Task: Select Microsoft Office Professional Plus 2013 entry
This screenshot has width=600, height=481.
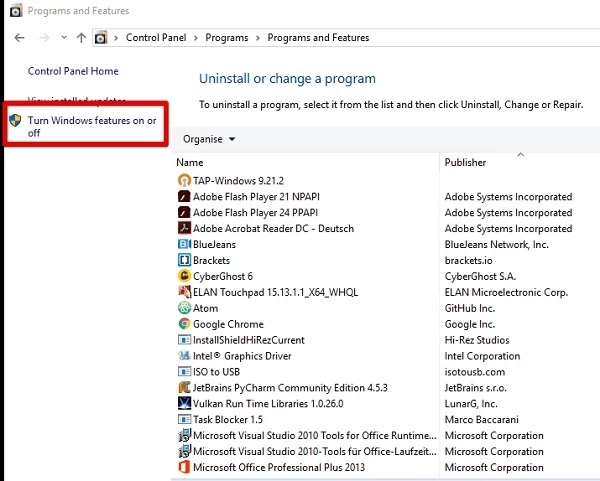Action: click(x=279, y=467)
